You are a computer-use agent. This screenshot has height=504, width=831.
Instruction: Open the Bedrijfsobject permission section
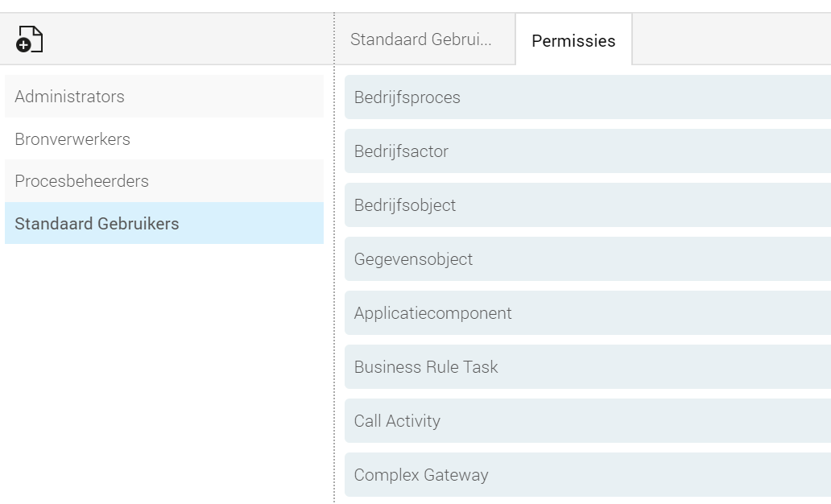(x=588, y=205)
